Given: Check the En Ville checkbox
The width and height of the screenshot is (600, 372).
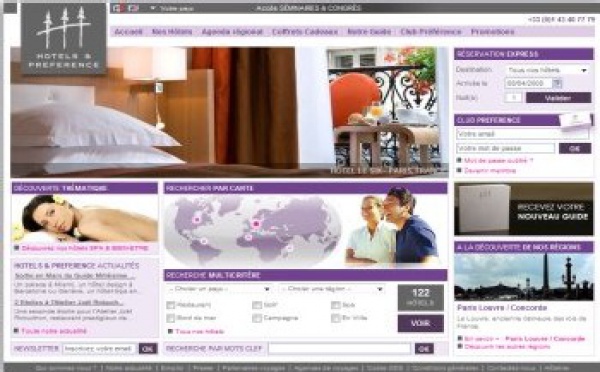Looking at the screenshot, I should [336, 318].
